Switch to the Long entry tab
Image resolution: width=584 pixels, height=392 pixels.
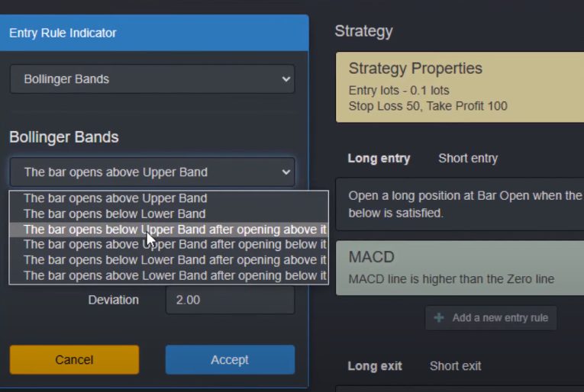[x=379, y=159]
